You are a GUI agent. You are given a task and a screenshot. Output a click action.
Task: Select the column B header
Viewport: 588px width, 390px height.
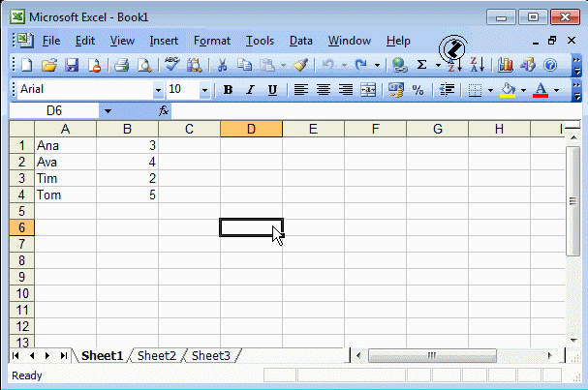(x=127, y=129)
